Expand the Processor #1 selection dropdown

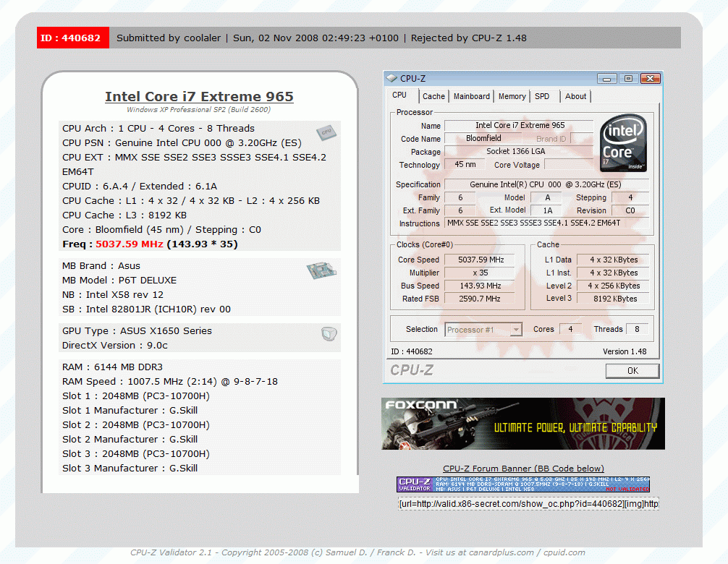point(516,329)
